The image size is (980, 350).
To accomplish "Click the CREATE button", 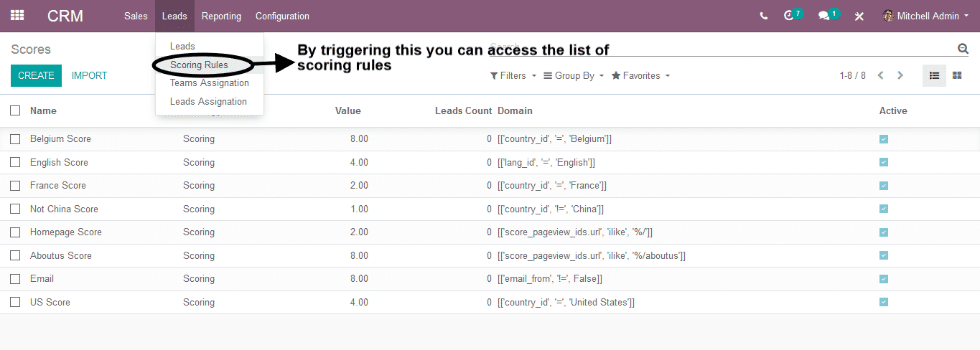I will click(36, 75).
